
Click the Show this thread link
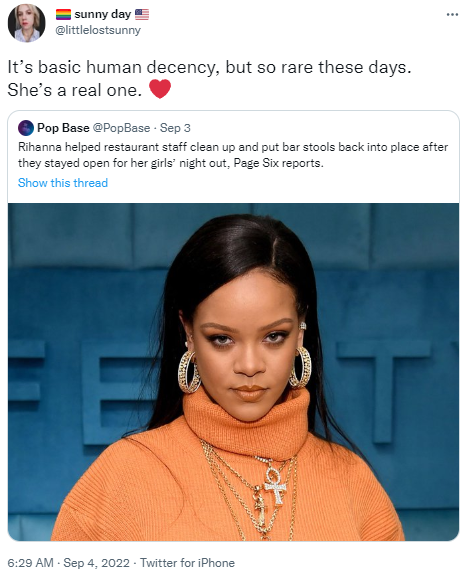tap(63, 183)
